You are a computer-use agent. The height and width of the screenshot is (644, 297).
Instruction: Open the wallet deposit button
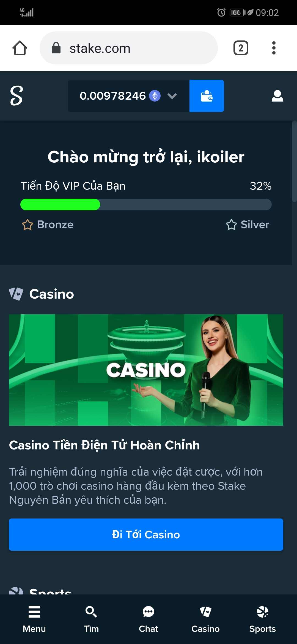coord(207,96)
